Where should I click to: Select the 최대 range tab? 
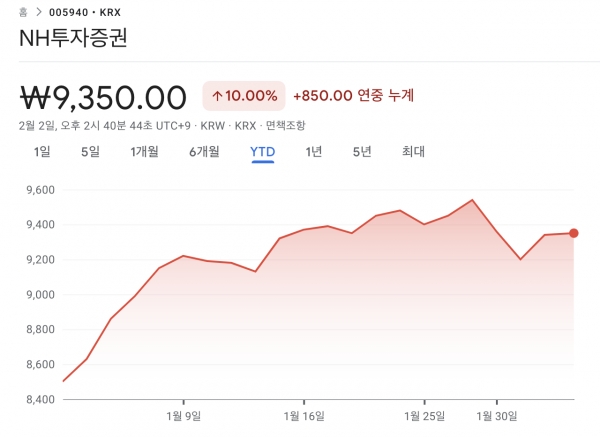point(413,152)
